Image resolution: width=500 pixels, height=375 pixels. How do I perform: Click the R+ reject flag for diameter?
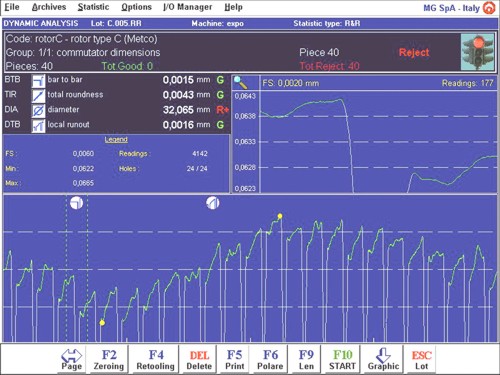click(223, 110)
